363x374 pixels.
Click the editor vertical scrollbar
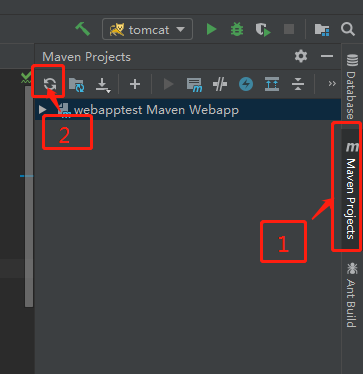(29, 196)
